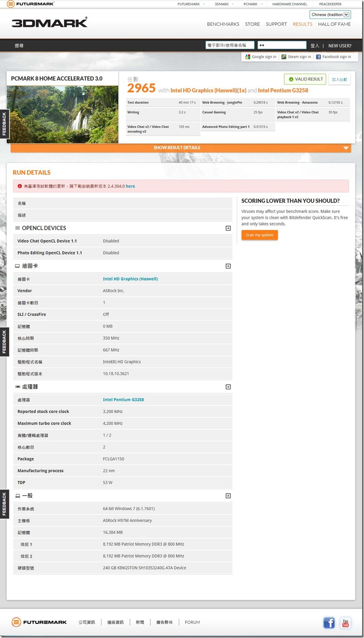The height and width of the screenshot is (638, 364).
Task: Open Intel Pentium G3258 link in 處理器 row
Action: pos(123,400)
